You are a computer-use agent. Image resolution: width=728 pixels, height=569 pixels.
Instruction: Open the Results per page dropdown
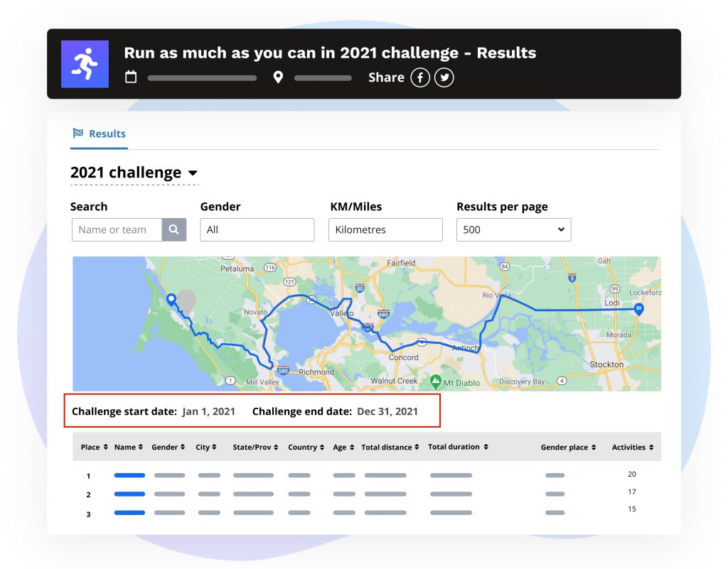tap(513, 229)
